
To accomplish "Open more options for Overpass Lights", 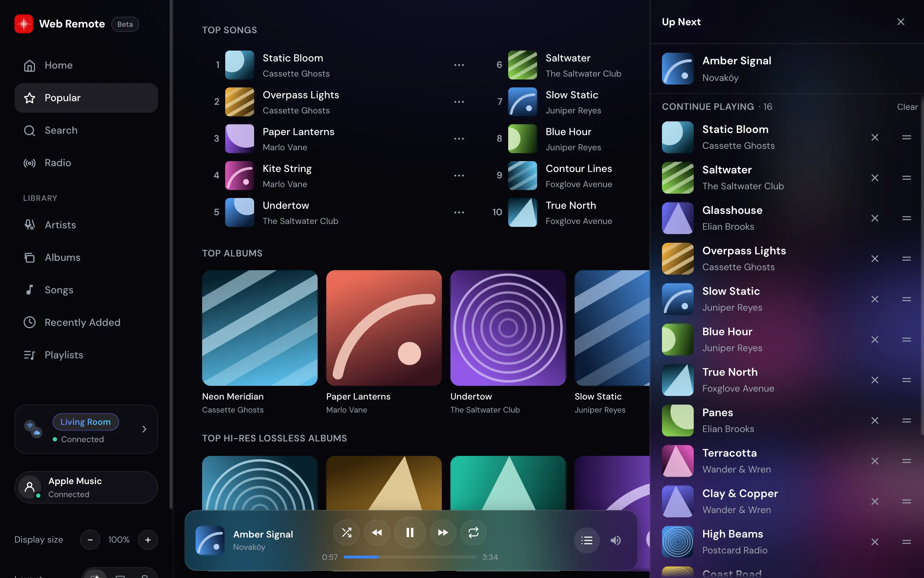I will coord(459,102).
